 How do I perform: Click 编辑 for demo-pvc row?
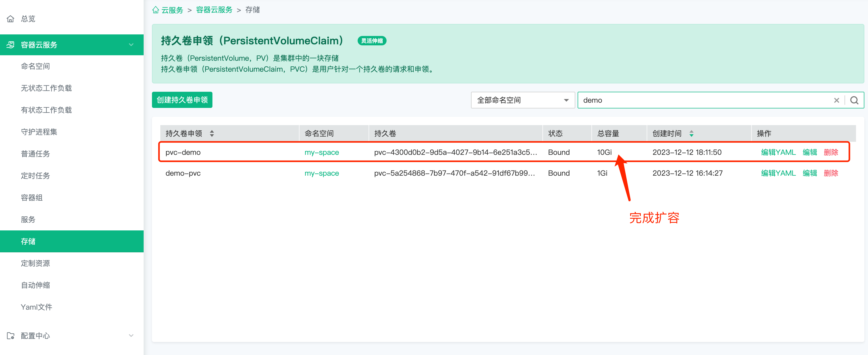pos(810,173)
